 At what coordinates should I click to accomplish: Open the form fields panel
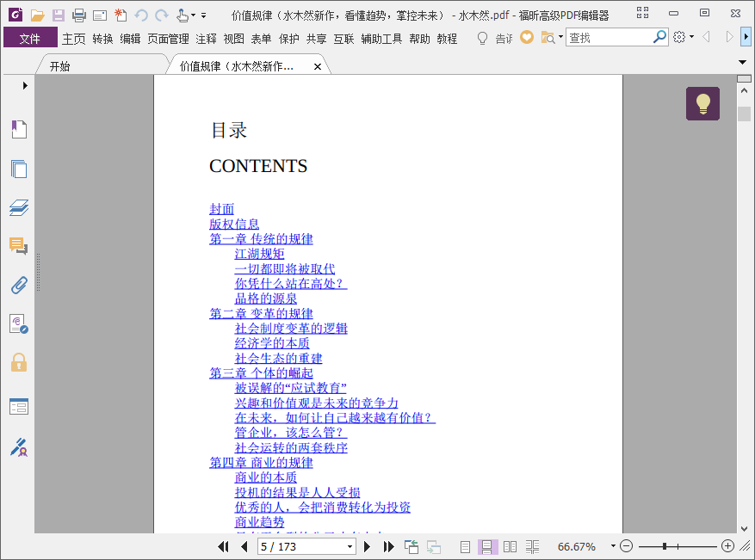(x=19, y=407)
